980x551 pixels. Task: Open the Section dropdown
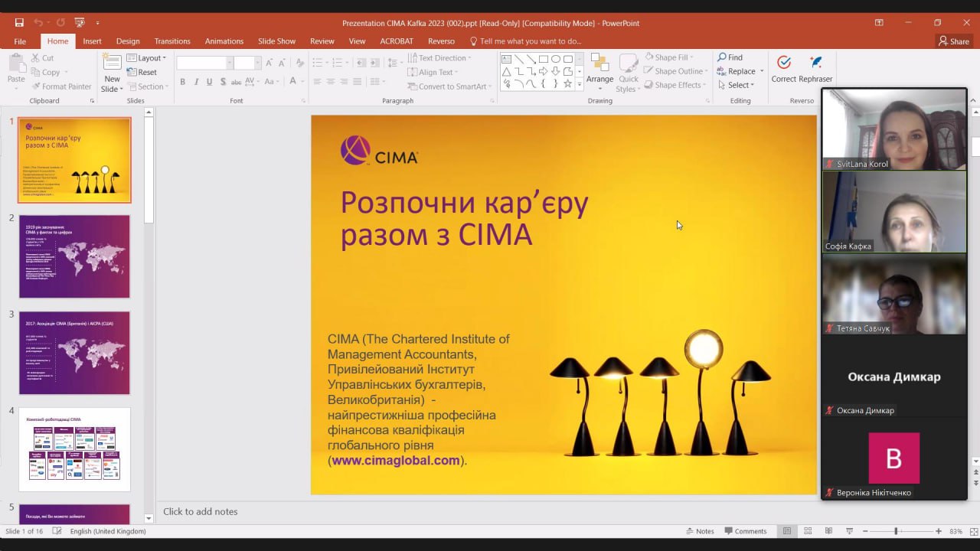coord(146,86)
